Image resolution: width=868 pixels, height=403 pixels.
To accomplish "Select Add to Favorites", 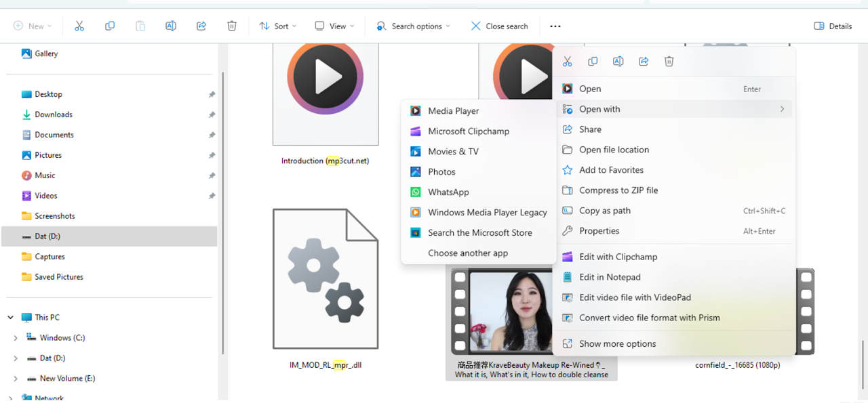I will pyautogui.click(x=675, y=170).
